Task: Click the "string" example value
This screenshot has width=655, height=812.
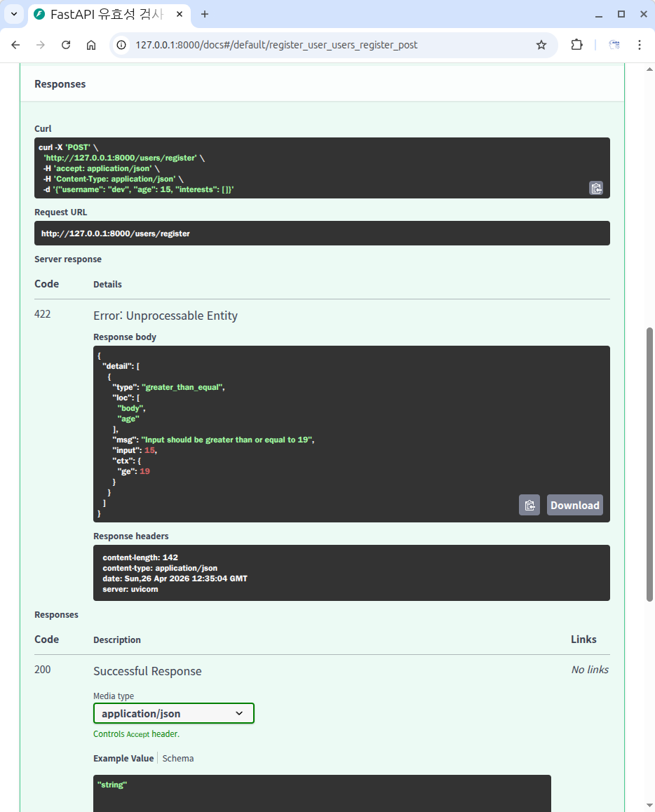Action: click(112, 785)
